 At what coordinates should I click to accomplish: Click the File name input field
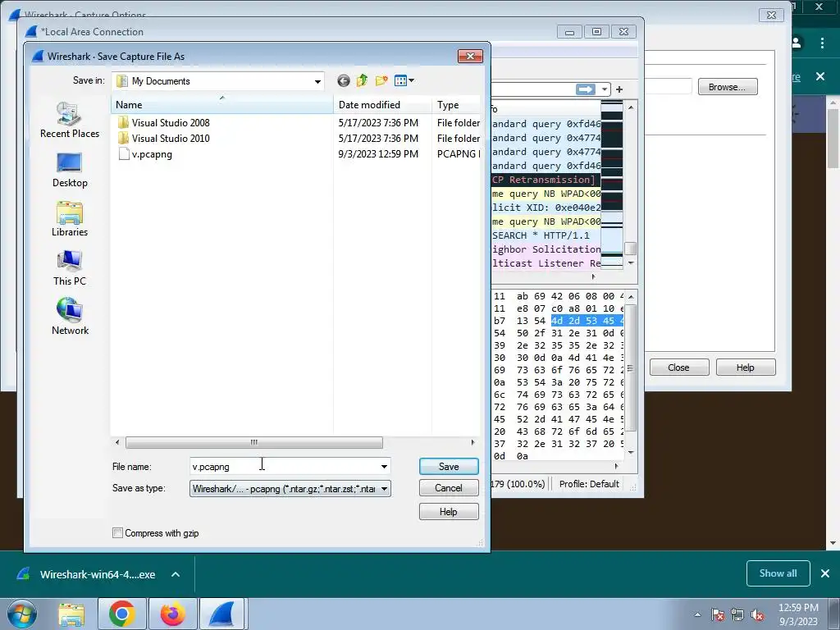tap(284, 467)
